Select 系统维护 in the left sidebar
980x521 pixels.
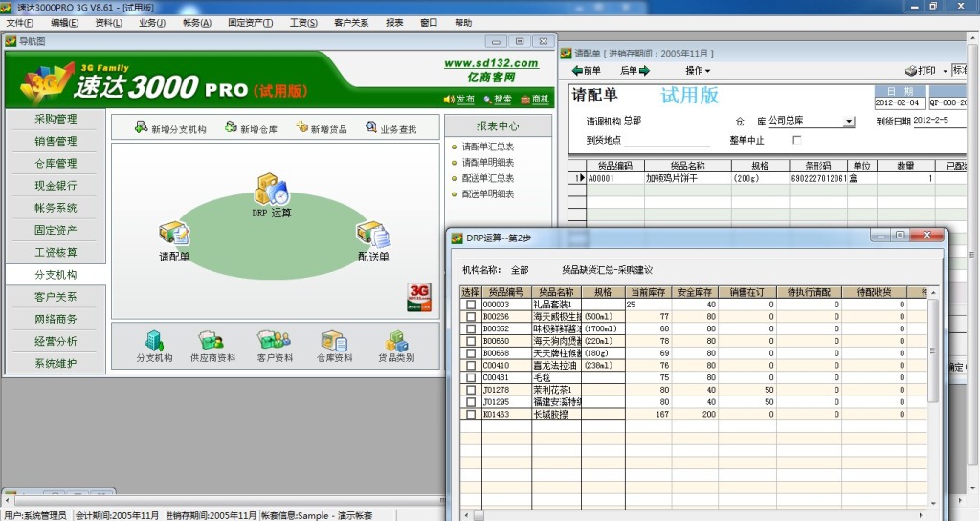tap(56, 363)
